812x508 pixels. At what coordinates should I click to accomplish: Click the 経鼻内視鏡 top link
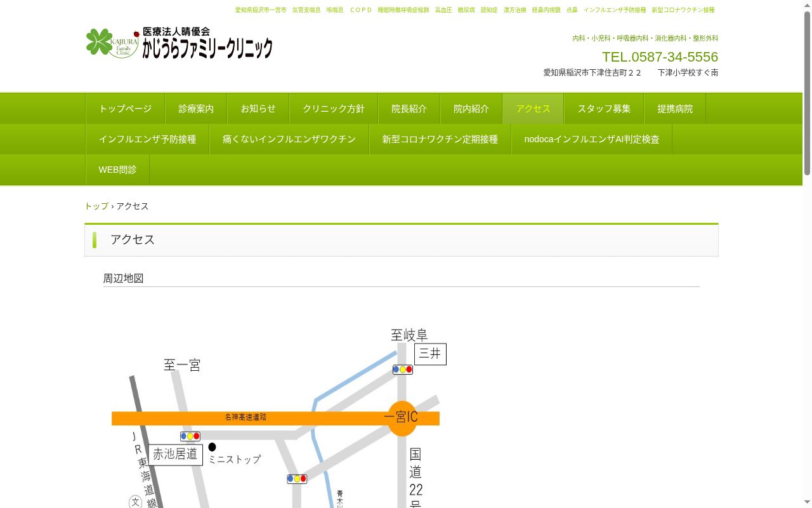(x=546, y=10)
